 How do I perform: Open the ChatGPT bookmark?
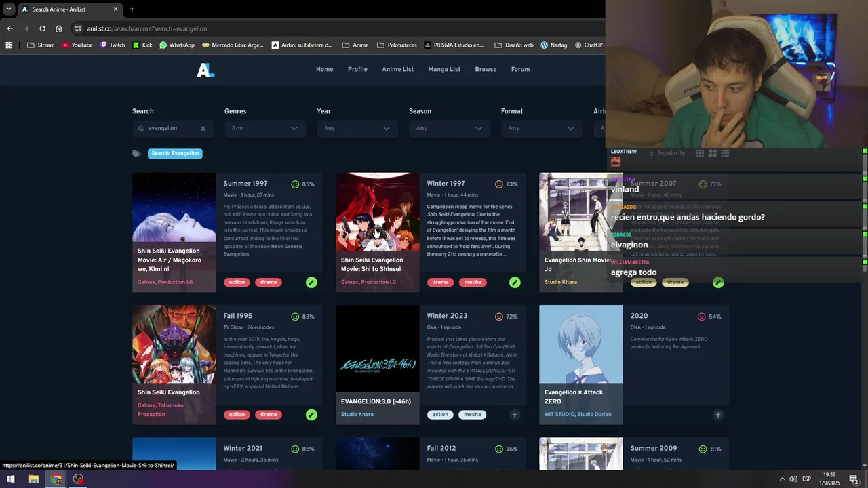(589, 45)
